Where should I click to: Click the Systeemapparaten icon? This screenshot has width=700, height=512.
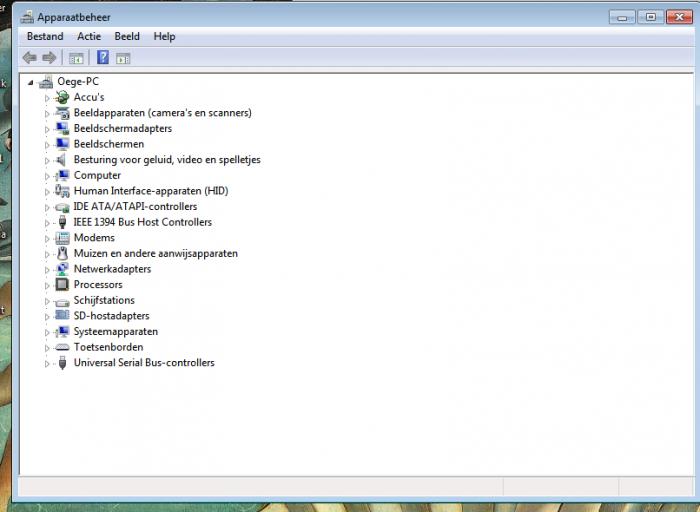[62, 332]
